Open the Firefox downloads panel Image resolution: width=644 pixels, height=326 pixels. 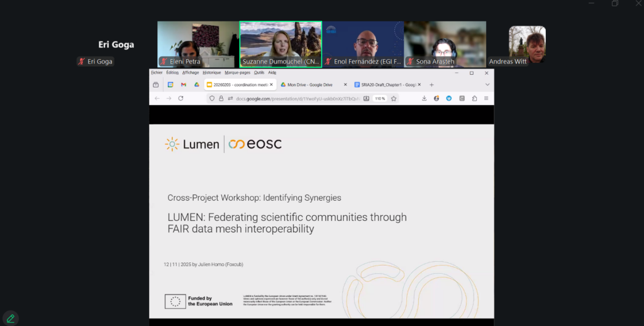pos(425,98)
